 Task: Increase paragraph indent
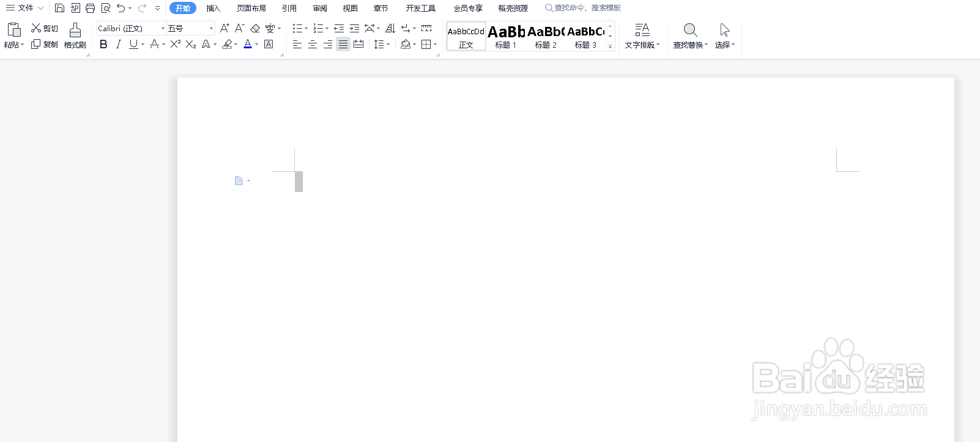354,28
